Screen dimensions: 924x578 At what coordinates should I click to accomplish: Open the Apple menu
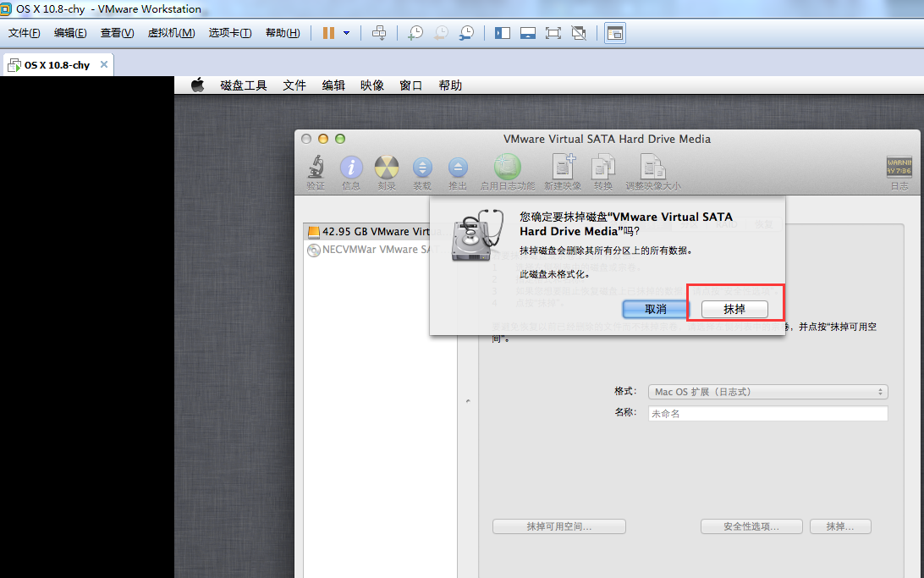coord(197,85)
